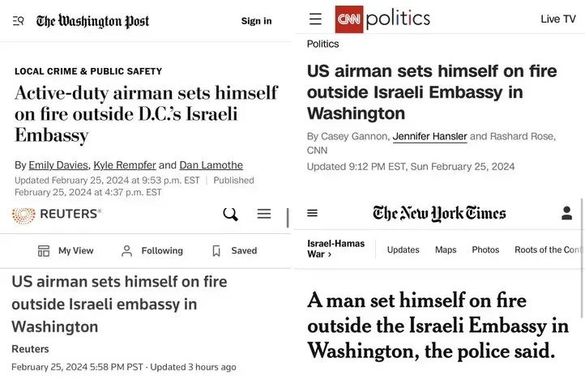Click the CNN Live TV link
The image size is (585, 392).
point(558,19)
